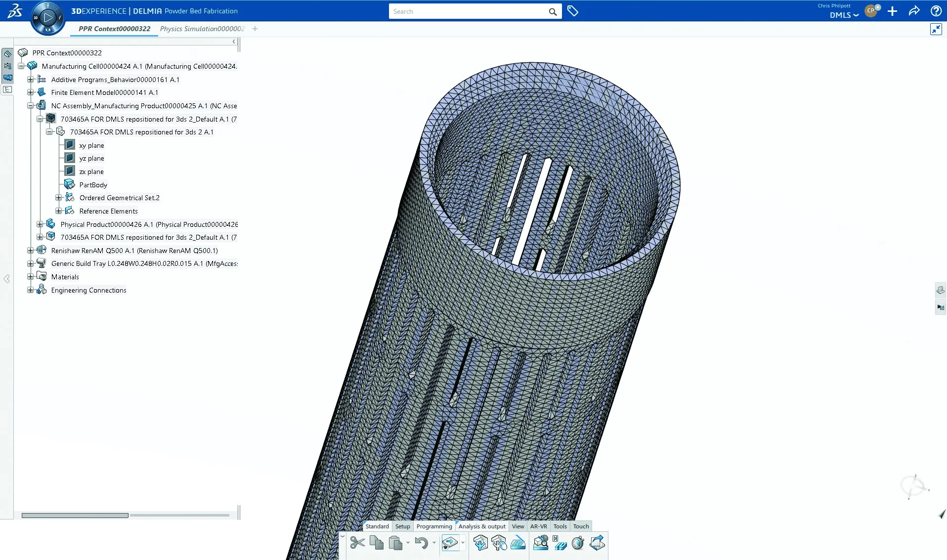Click the Share arrow icon
The image size is (947, 560).
(914, 11)
